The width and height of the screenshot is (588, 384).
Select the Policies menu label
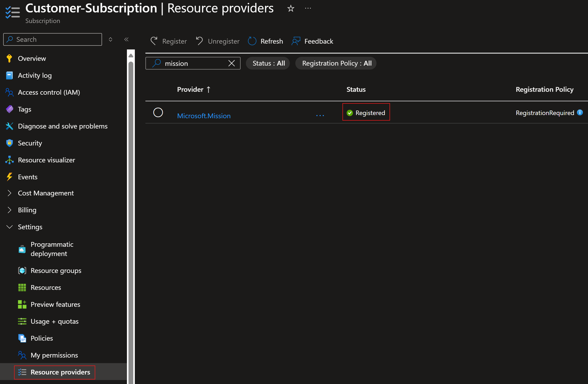coord(42,338)
